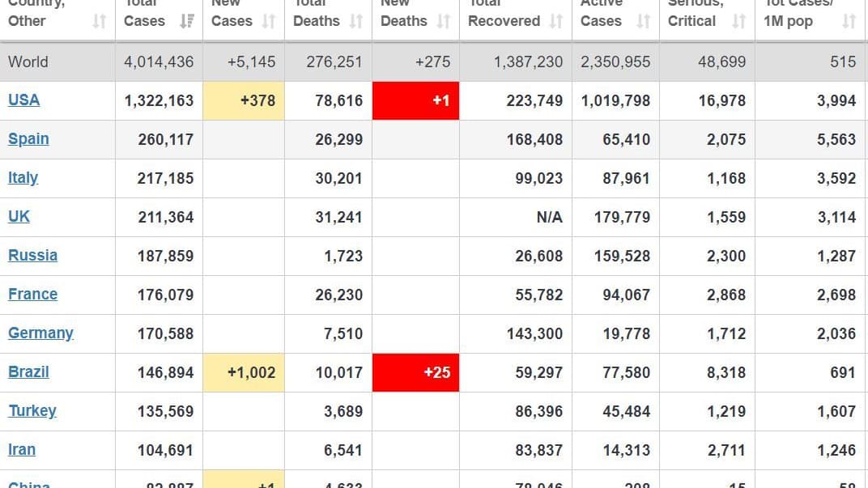Open the Iran country link
Viewport: 868px width, 488px height.
[x=22, y=449]
